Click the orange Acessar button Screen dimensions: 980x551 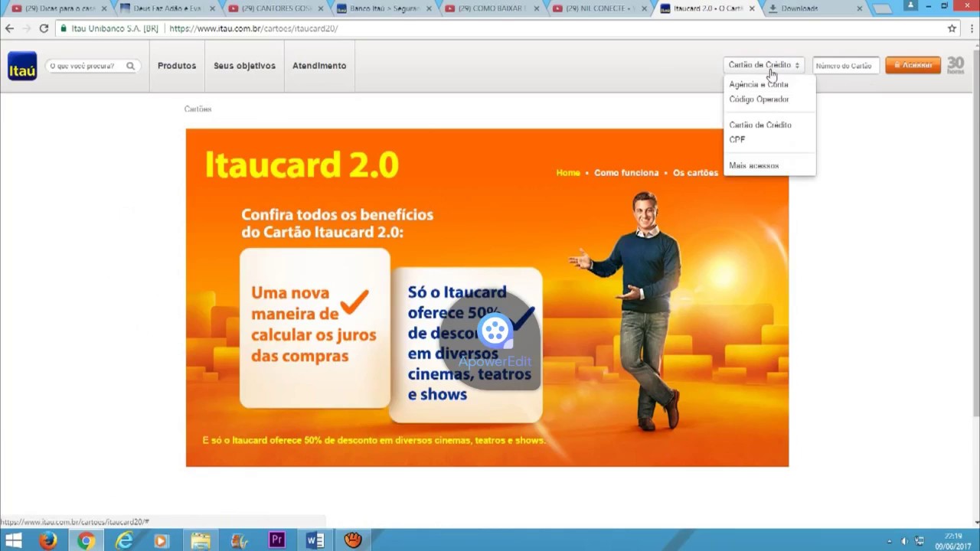[x=913, y=65]
